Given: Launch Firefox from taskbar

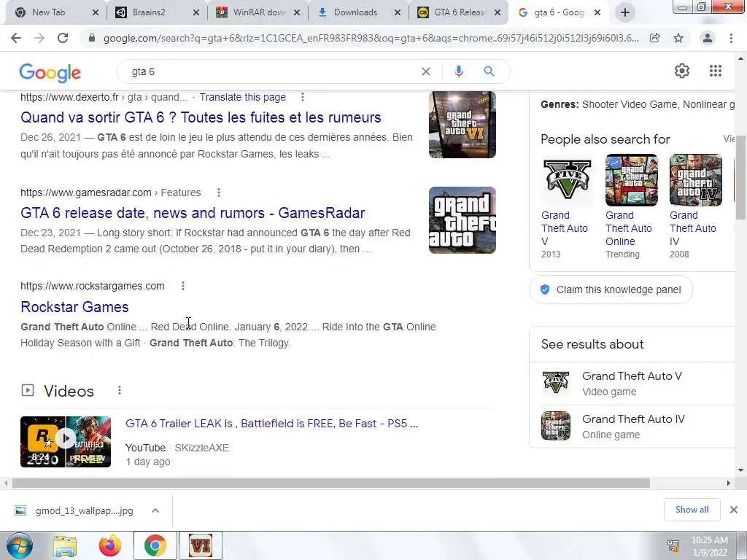Looking at the screenshot, I should pyautogui.click(x=110, y=545).
